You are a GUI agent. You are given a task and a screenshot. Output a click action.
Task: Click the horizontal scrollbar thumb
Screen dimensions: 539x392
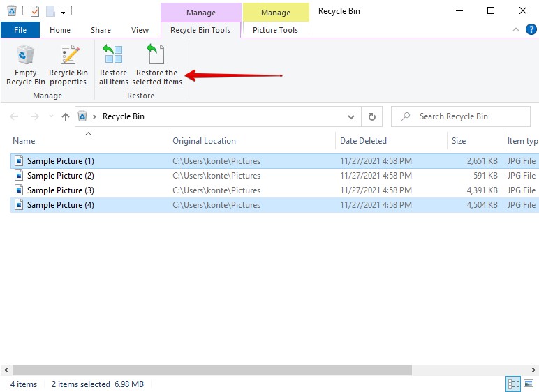click(x=212, y=370)
